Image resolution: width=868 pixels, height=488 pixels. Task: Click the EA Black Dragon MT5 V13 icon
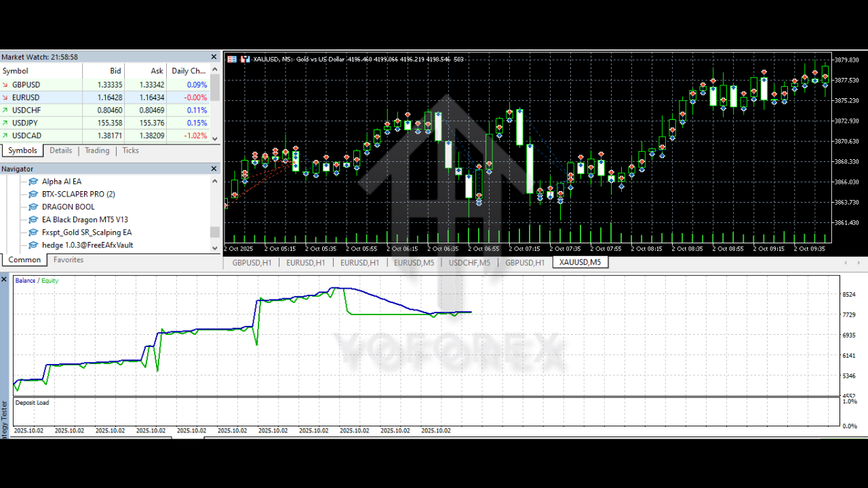(x=33, y=220)
